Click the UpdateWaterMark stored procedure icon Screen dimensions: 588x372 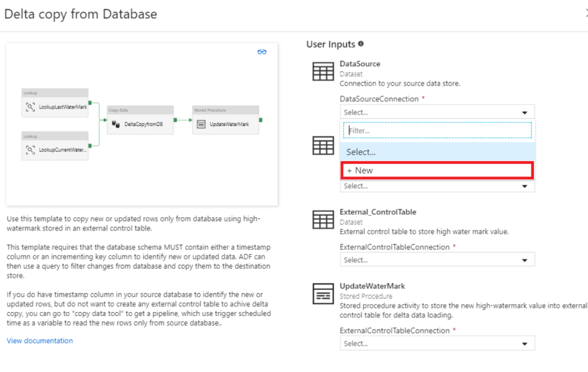click(x=323, y=293)
